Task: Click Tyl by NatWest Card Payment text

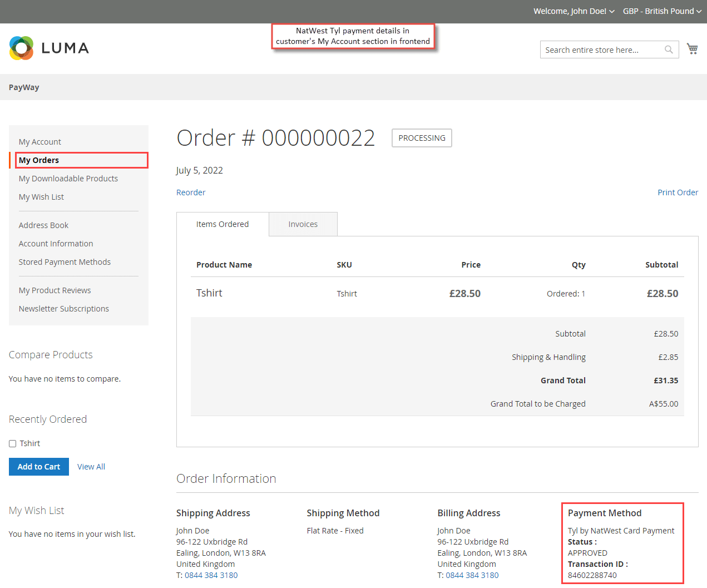Action: [x=621, y=531]
